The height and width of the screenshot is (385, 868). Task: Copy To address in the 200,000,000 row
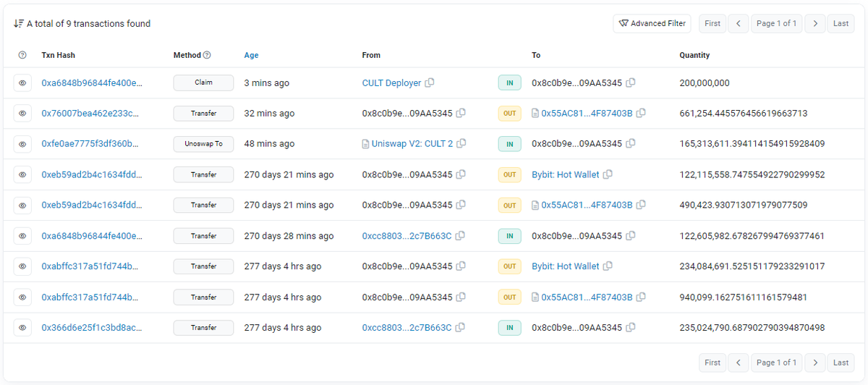coord(631,82)
